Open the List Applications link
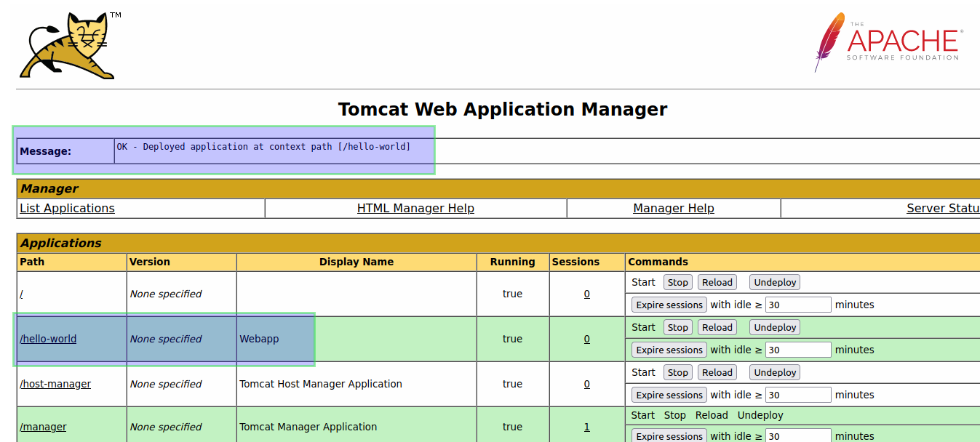The image size is (980, 442). click(67, 209)
